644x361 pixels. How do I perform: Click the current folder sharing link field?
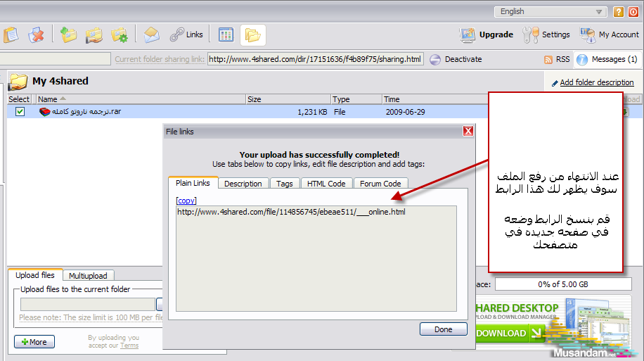(x=316, y=59)
